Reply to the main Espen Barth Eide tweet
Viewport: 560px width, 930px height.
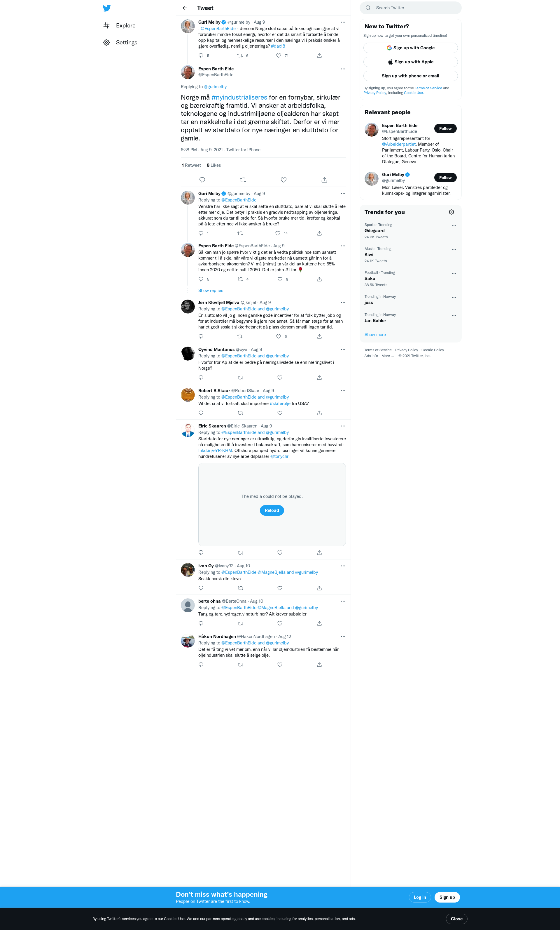(x=202, y=180)
